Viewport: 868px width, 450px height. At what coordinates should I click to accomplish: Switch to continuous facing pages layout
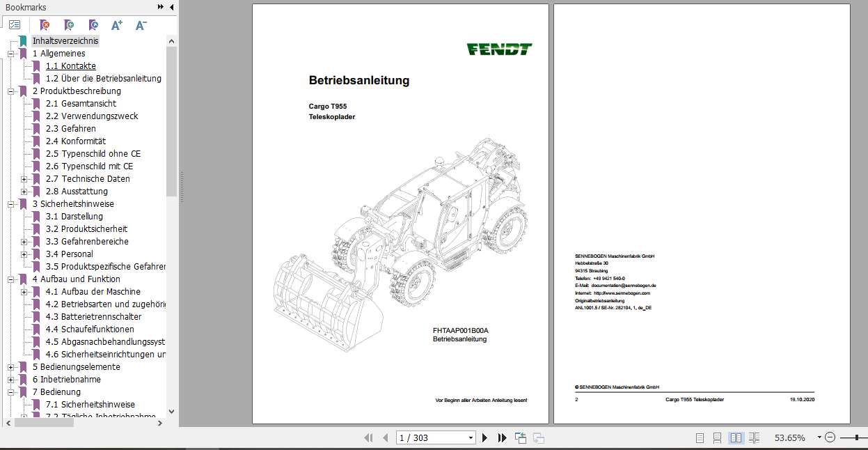coord(753,438)
